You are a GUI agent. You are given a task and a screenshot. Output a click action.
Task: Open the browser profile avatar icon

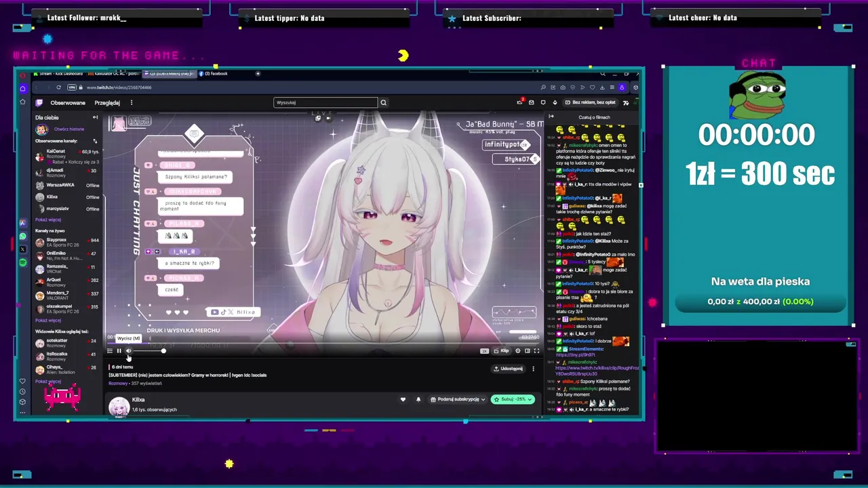[x=622, y=87]
